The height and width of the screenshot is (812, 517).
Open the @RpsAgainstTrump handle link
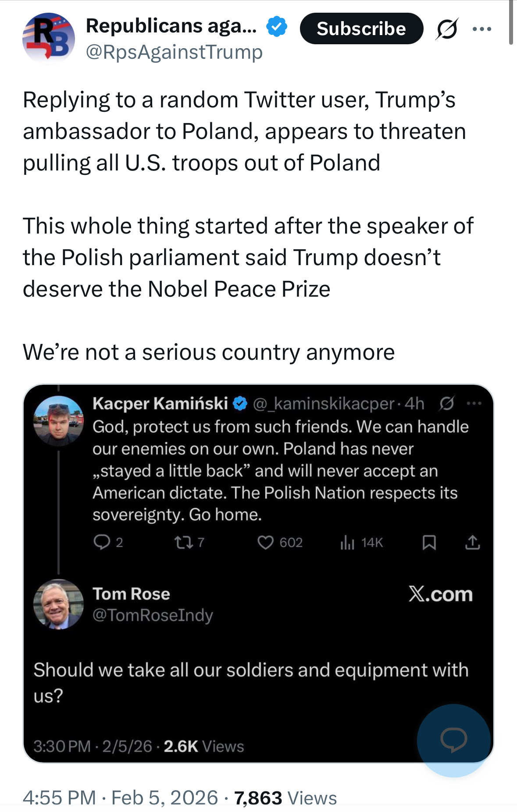[174, 52]
